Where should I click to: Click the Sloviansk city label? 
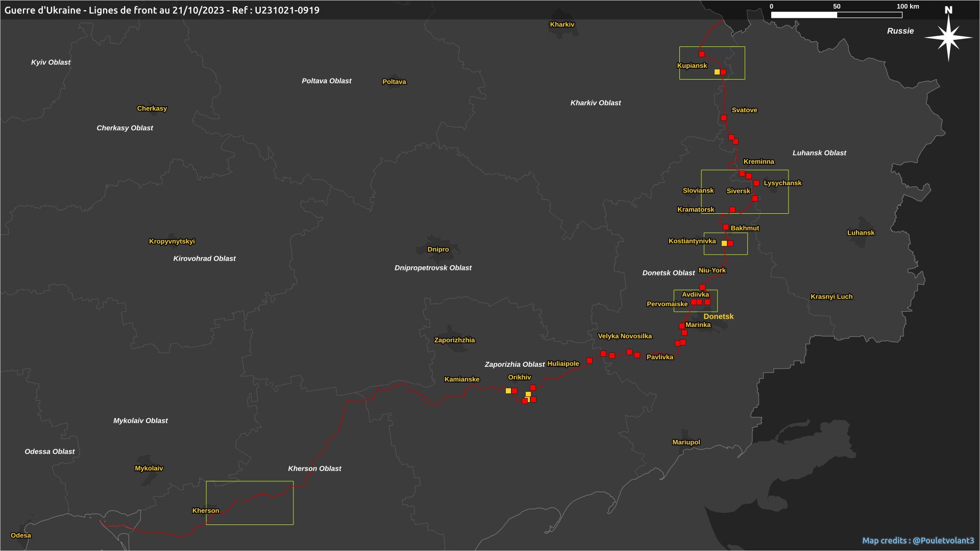pos(698,191)
